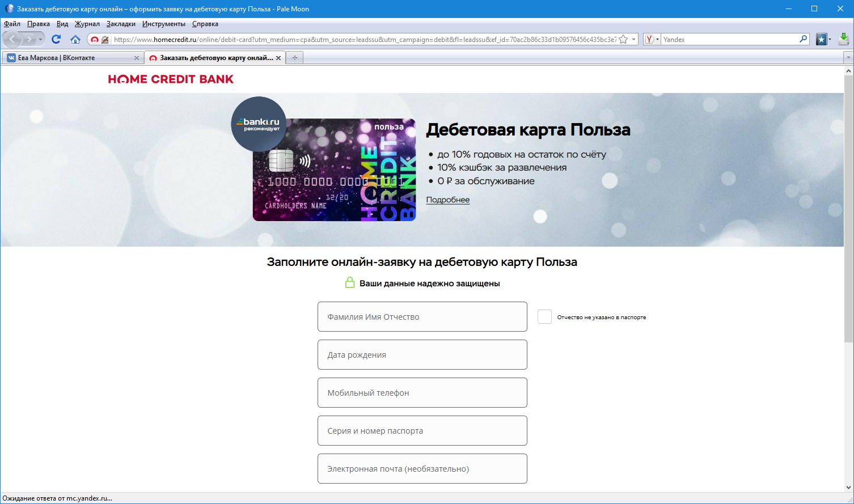Open the downloads panel
This screenshot has height=504, width=854.
(x=844, y=39)
